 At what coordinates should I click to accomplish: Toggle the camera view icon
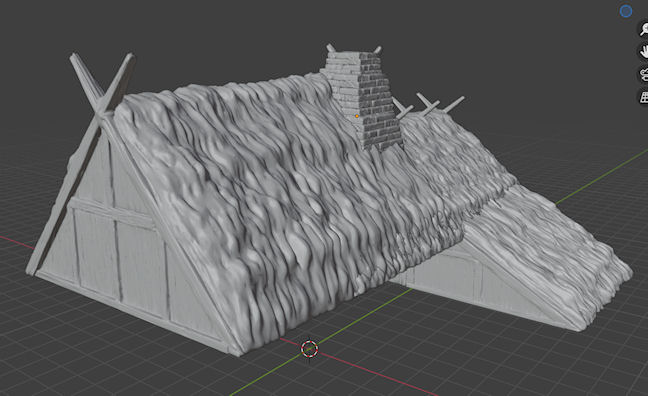(644, 75)
